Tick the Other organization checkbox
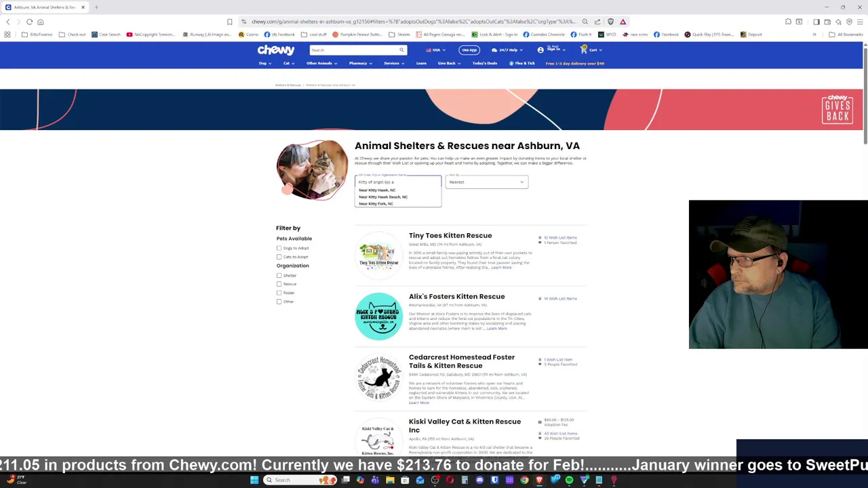 (x=279, y=302)
